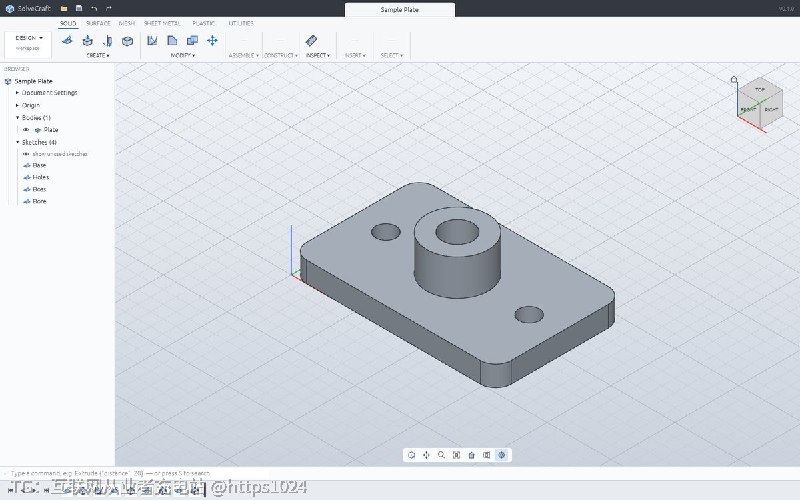This screenshot has height=500, width=800.
Task: Undo the last action
Action: click(x=94, y=9)
